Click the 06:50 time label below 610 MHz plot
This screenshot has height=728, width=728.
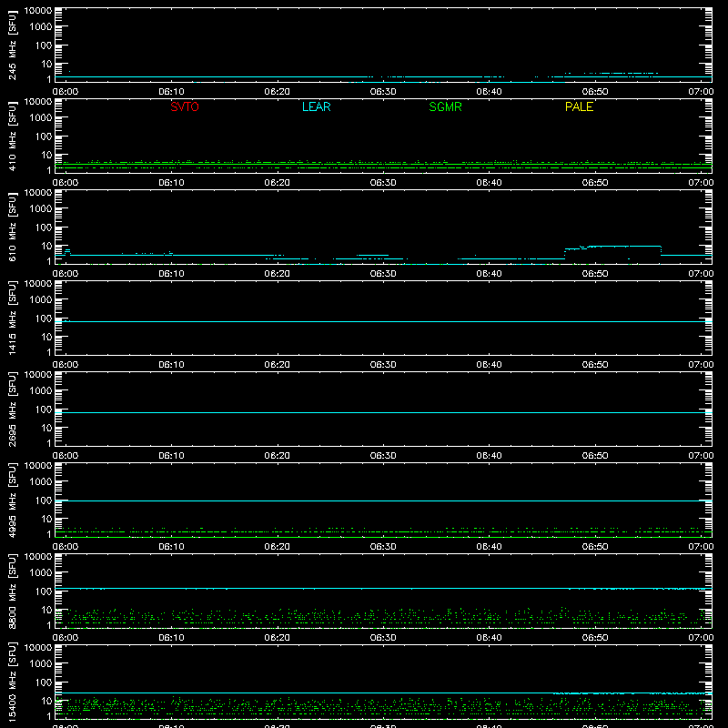tap(595, 274)
